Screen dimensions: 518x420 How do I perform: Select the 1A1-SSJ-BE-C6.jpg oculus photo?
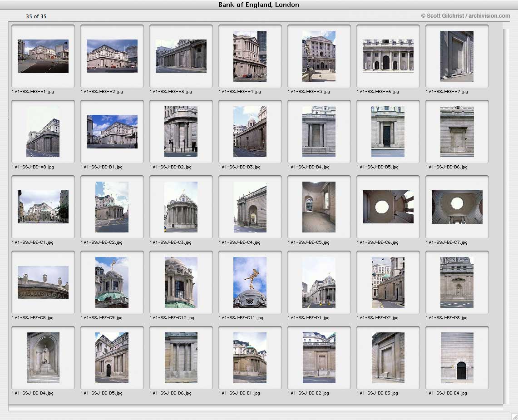pos(388,207)
